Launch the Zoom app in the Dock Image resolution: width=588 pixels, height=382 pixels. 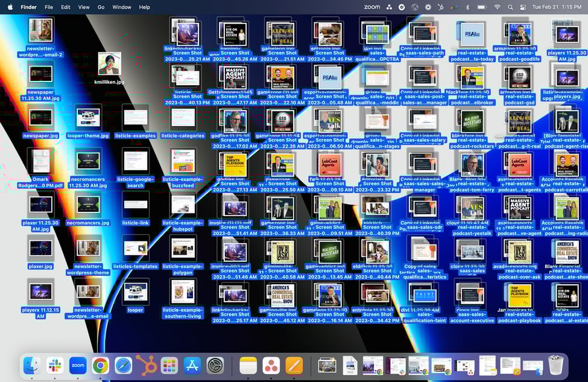click(78, 365)
